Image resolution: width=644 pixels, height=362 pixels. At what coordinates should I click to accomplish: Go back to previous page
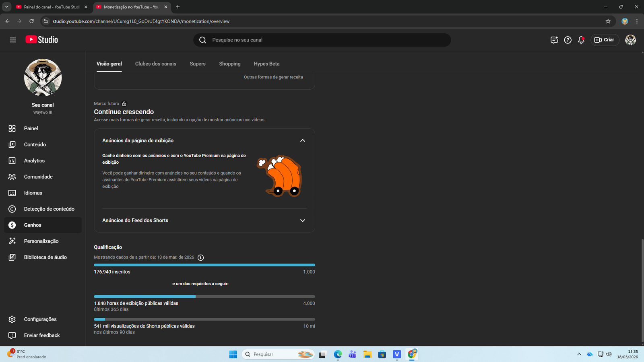7,21
